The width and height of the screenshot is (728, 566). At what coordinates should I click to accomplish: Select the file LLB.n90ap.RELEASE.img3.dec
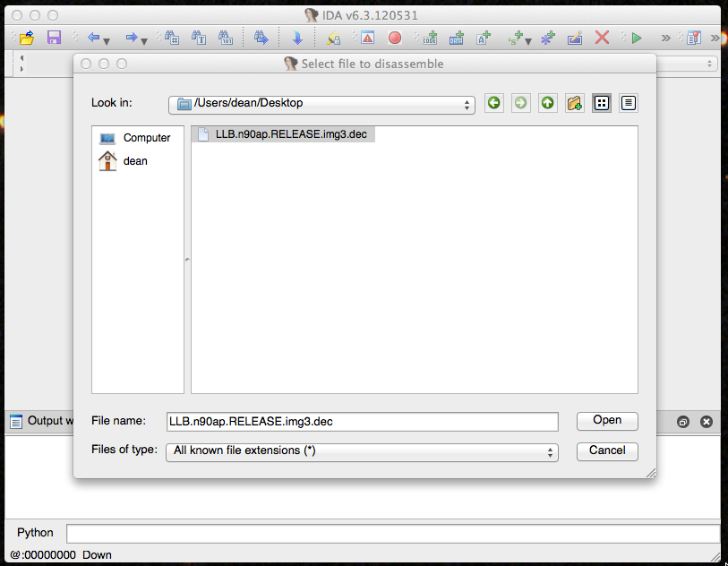(283, 134)
